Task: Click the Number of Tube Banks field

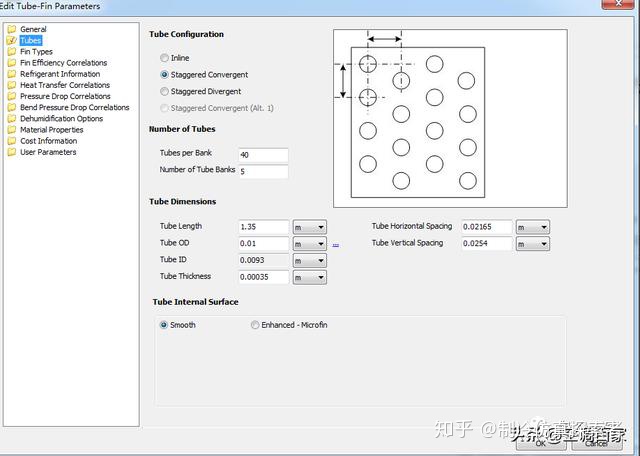Action: point(263,171)
